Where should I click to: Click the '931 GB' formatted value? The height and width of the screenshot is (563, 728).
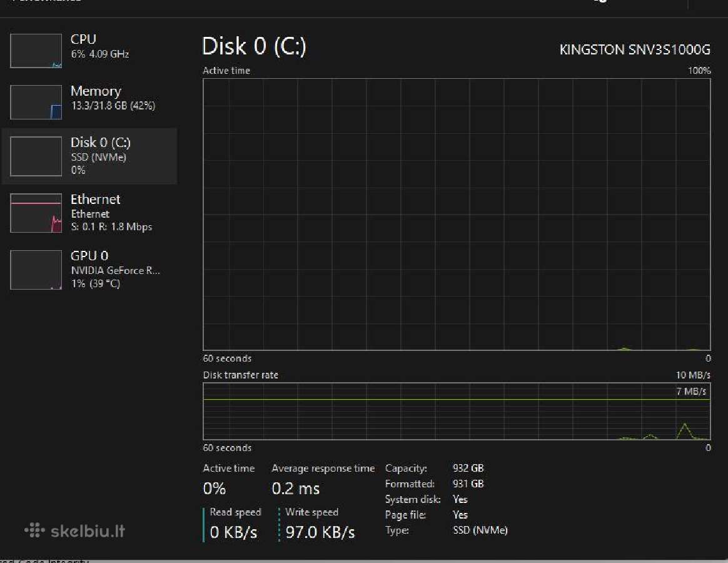point(468,484)
